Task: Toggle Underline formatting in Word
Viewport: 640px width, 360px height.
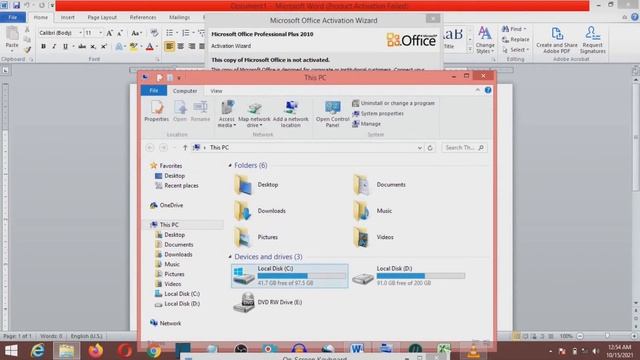Action: coord(65,47)
